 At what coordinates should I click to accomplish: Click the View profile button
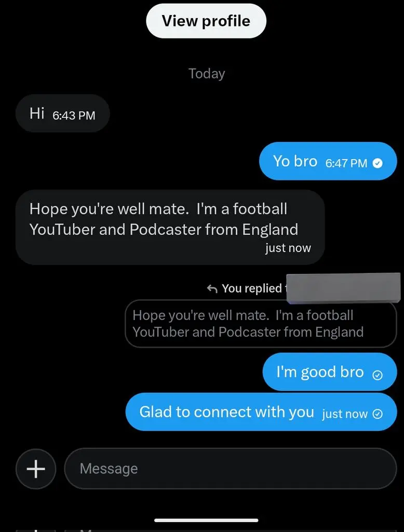(206, 21)
